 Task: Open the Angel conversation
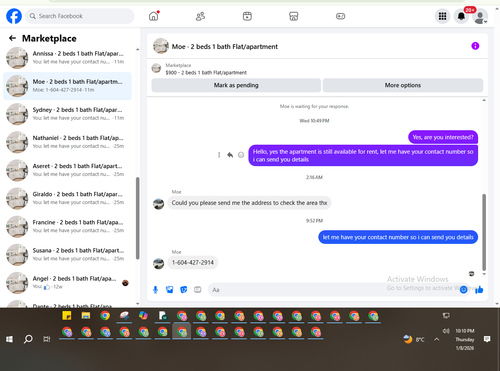pos(67,283)
